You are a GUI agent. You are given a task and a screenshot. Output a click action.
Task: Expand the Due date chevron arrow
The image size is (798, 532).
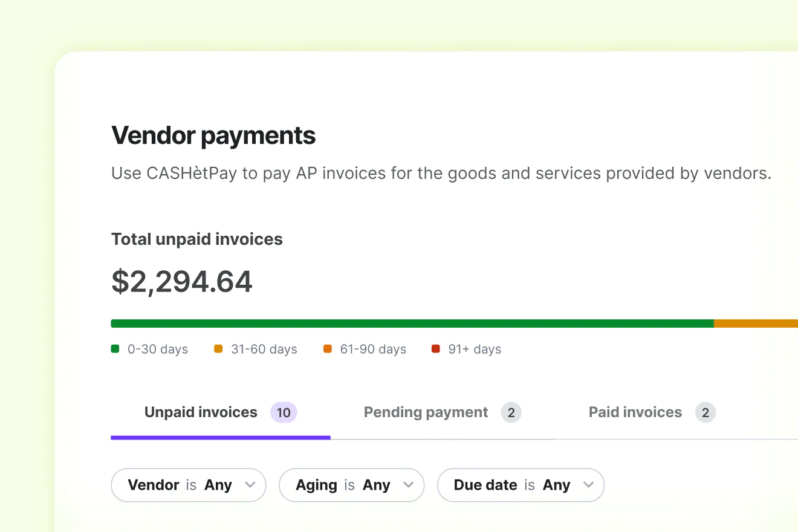point(589,485)
